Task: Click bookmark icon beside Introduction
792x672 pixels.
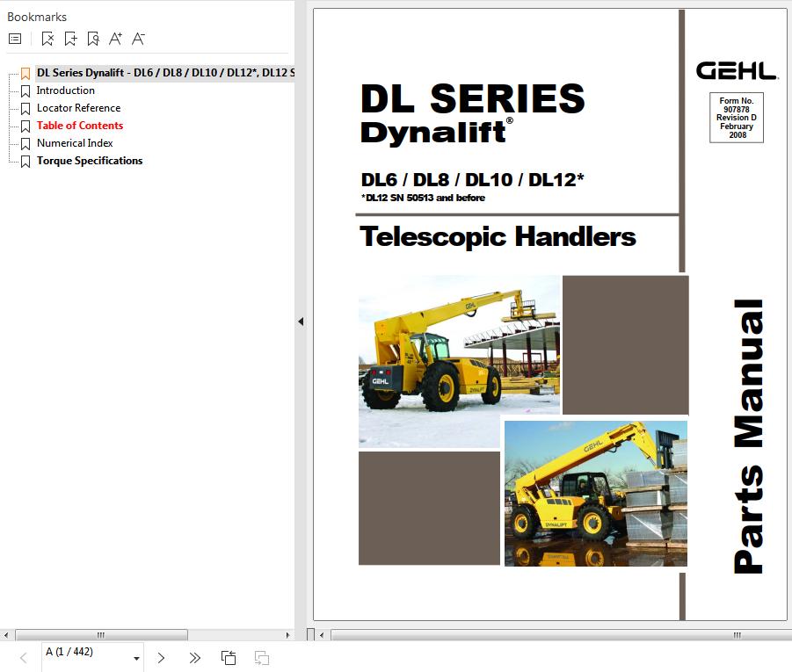Action: coord(25,91)
